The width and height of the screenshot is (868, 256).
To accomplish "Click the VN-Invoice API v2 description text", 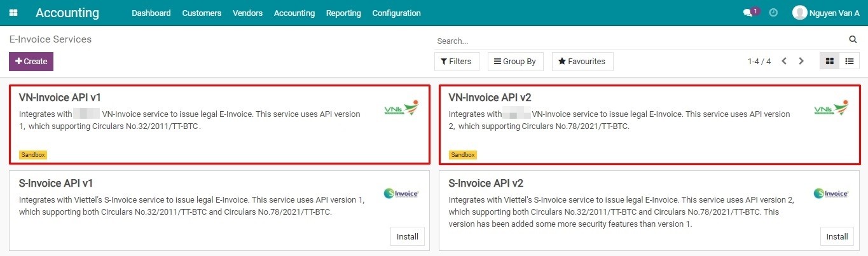I will click(x=619, y=120).
